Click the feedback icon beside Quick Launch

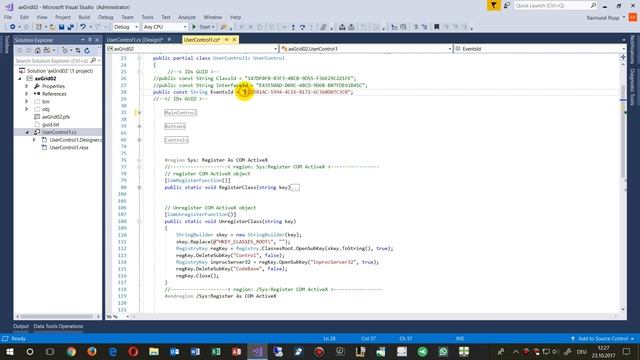pyautogui.click(x=507, y=5)
